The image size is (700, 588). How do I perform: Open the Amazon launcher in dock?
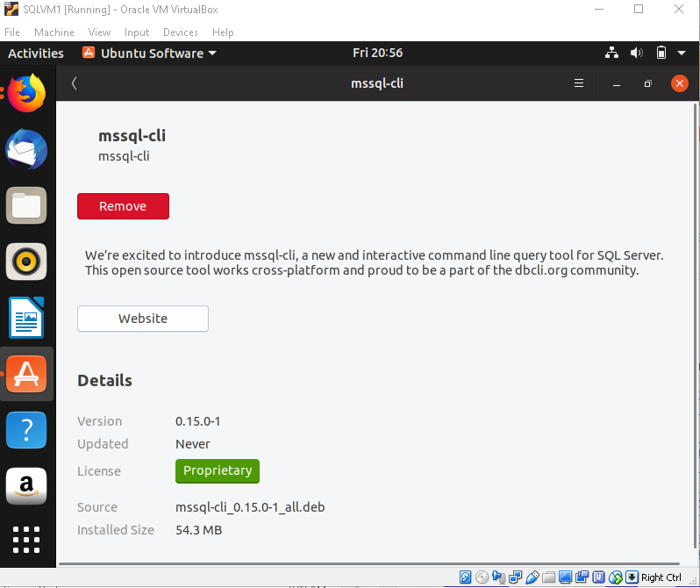26,486
